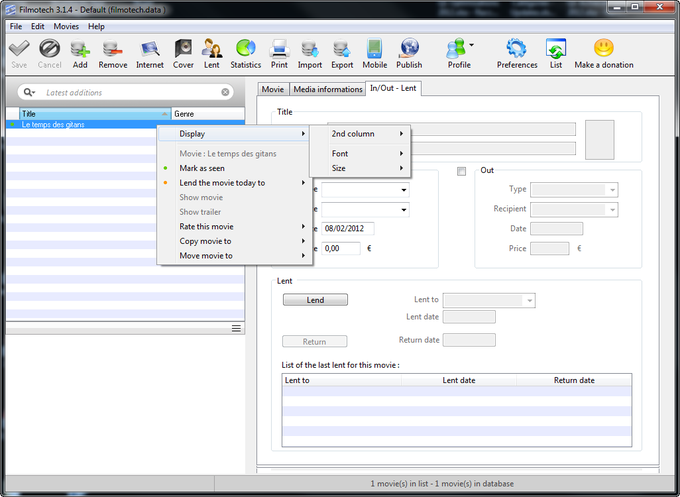
Task: Click the date field showing 08/02/2012
Action: tap(348, 229)
